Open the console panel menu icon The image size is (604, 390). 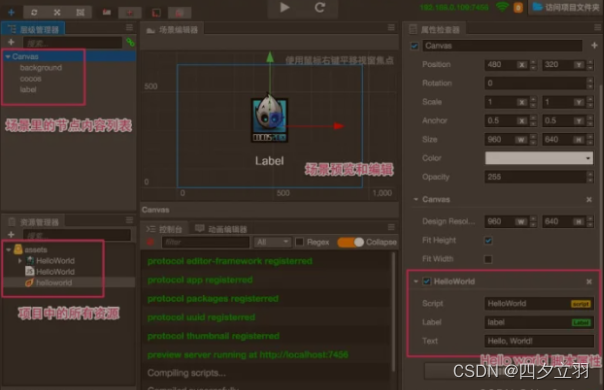391,227
